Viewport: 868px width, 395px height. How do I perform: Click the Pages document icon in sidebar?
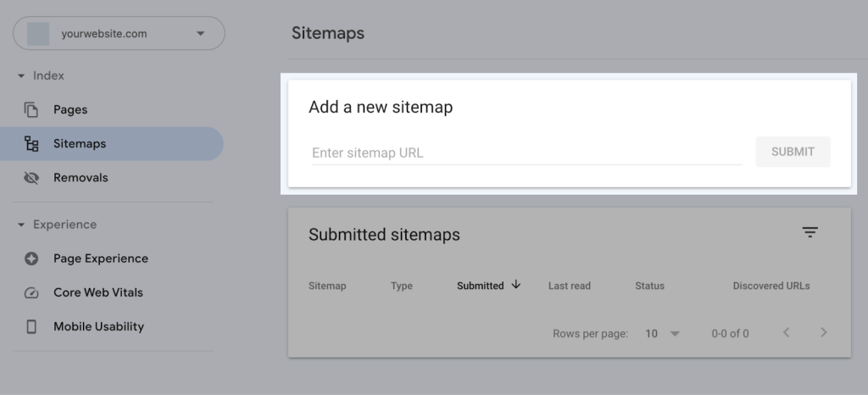pos(31,110)
